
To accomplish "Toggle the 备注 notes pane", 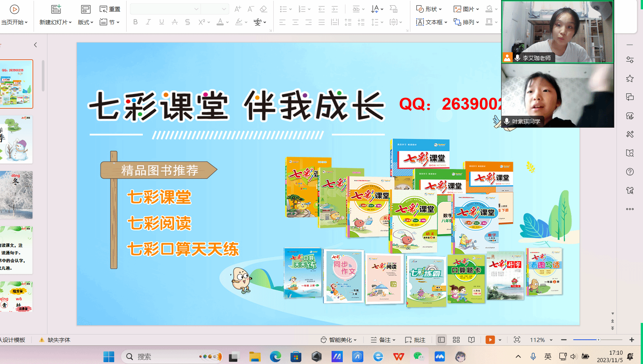I will coord(383,340).
